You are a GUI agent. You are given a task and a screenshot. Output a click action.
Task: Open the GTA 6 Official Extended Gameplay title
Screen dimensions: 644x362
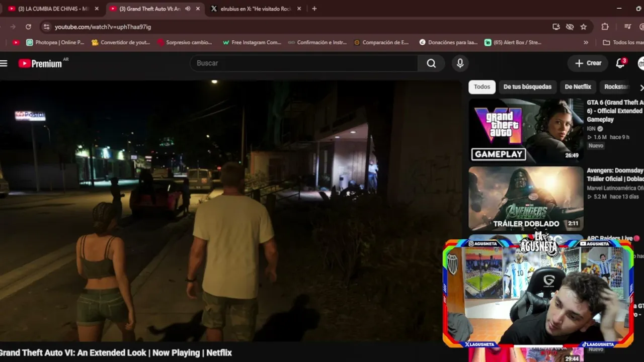pos(615,111)
